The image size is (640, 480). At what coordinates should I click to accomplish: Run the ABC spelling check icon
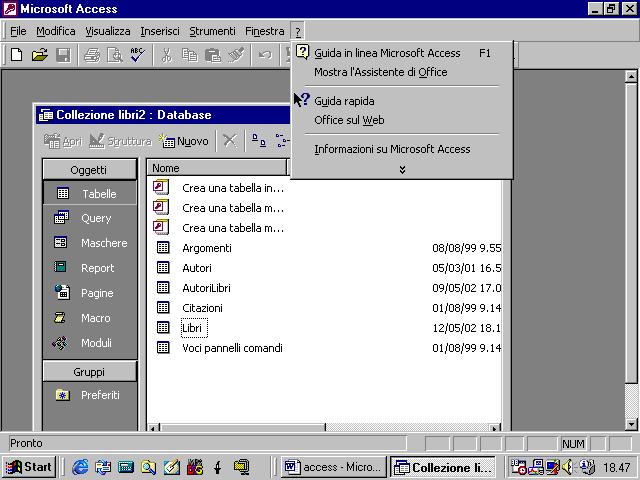point(138,55)
